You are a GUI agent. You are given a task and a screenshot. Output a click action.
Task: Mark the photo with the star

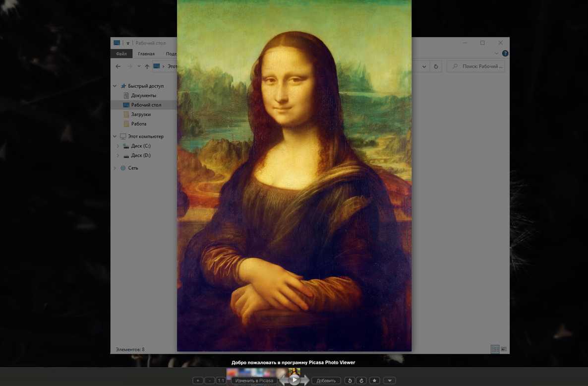[x=374, y=381]
